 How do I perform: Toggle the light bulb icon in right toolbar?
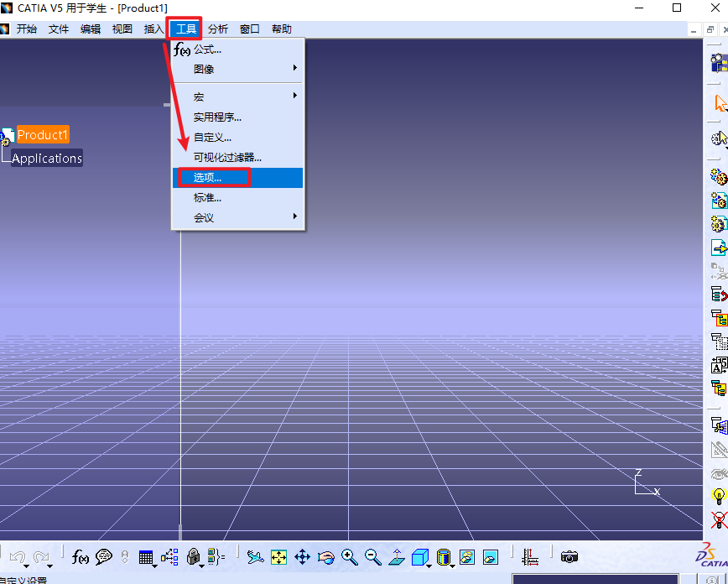[x=719, y=495]
